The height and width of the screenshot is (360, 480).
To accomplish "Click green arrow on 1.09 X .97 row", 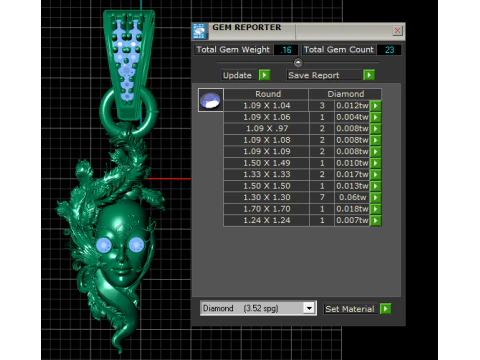I will click(x=376, y=129).
